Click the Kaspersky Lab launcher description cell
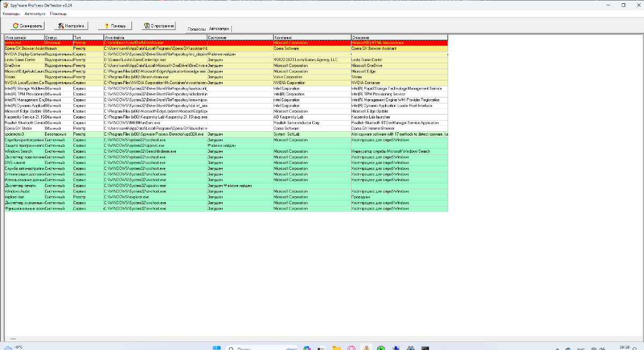The height and width of the screenshot is (350, 644). point(399,117)
